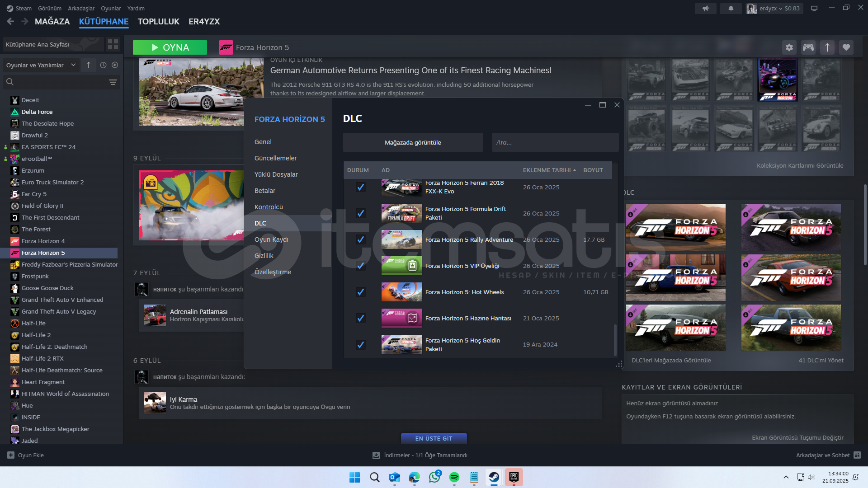Uncheck Forza Horizon 5 Rally Adventure DLC
This screenshot has height=488, width=868.
(x=360, y=239)
